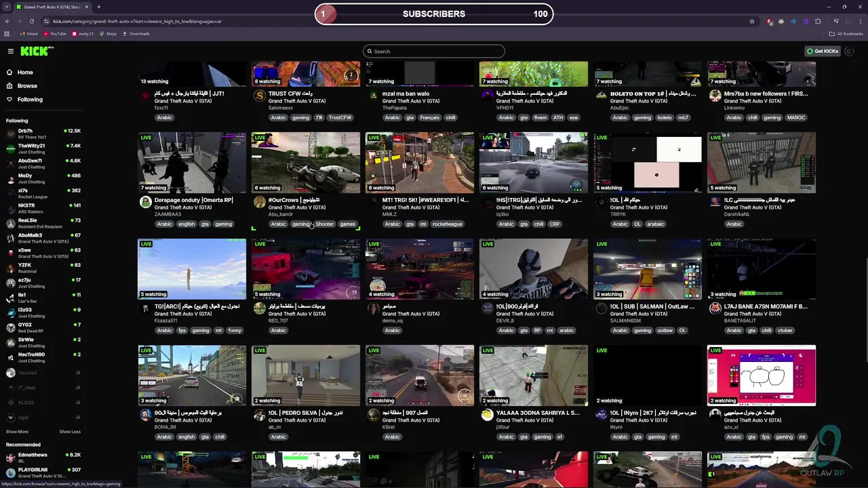Open AbuSwe71 channel in Following list

pos(43,163)
